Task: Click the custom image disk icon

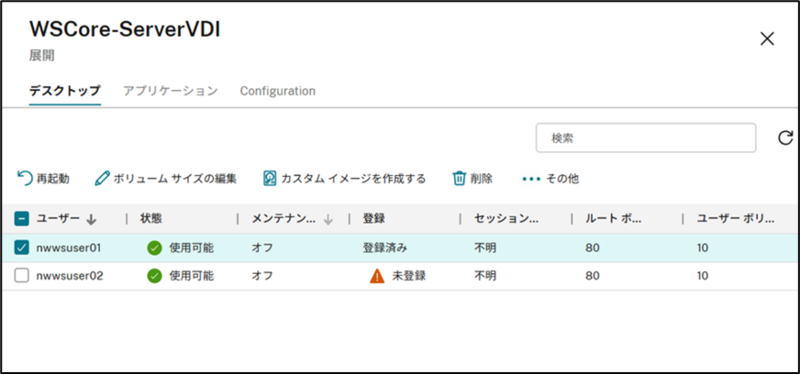Action: (x=269, y=178)
